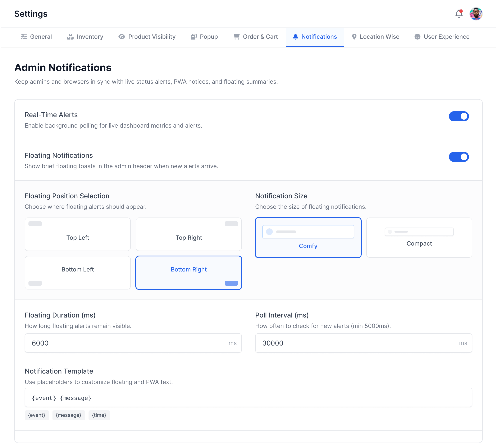Disable the Real-Time Alerts toggle
This screenshot has width=497, height=448.
pos(459,116)
